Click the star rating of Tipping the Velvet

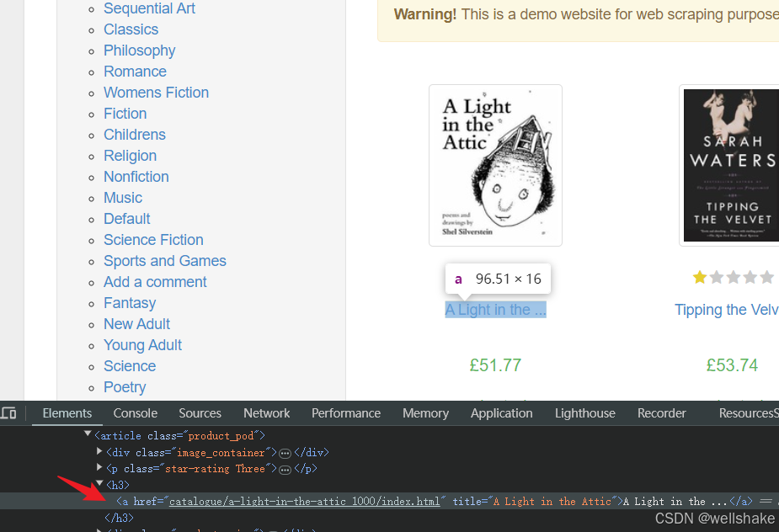point(734,277)
